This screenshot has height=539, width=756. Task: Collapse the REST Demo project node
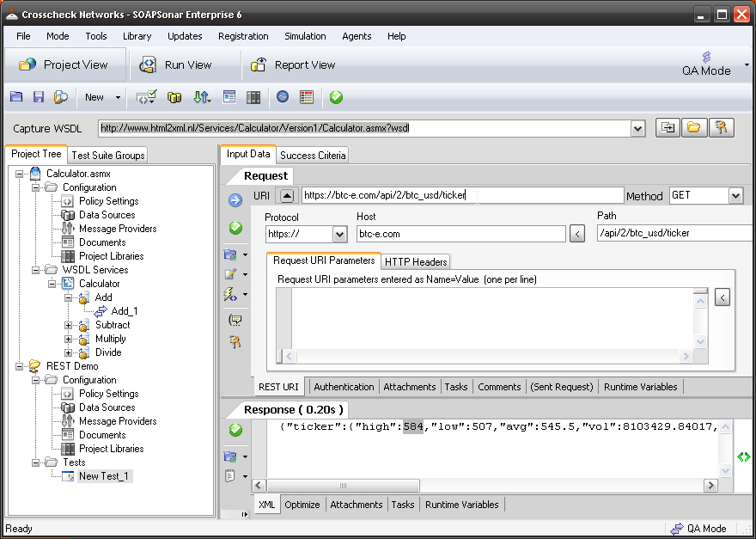click(x=19, y=366)
